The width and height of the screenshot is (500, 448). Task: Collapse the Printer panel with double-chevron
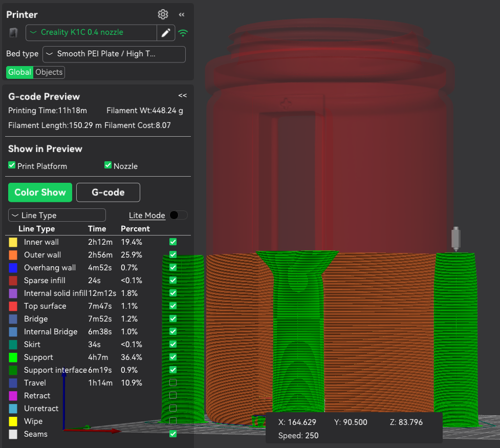click(x=181, y=14)
